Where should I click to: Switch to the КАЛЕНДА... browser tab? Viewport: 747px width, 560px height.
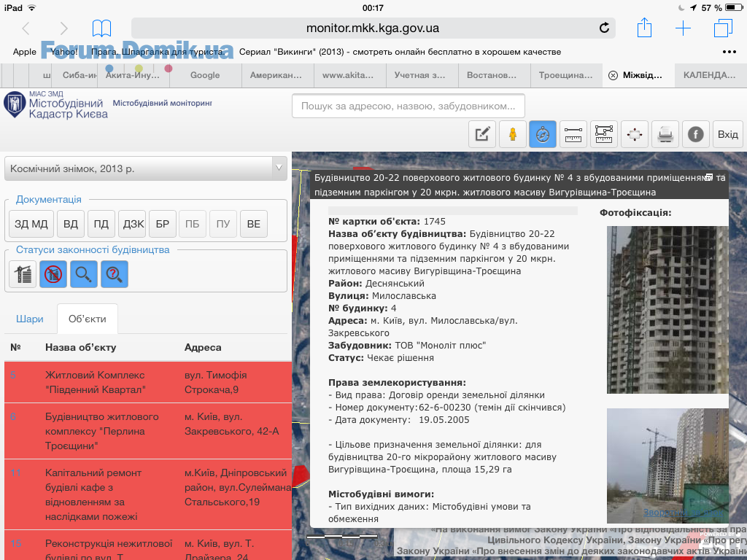709,75
